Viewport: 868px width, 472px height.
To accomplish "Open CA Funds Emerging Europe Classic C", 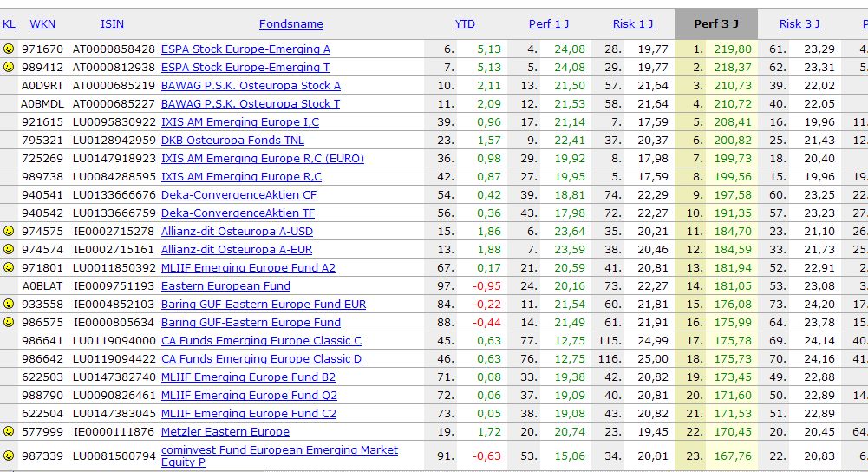I will (x=261, y=341).
